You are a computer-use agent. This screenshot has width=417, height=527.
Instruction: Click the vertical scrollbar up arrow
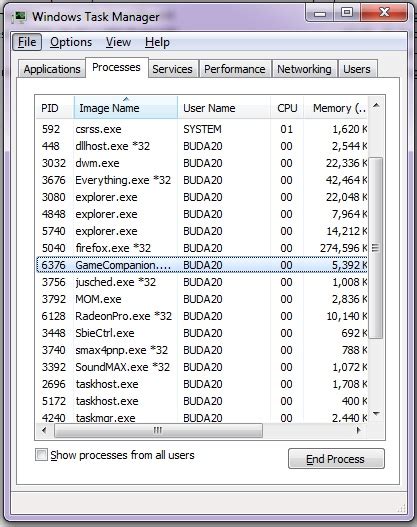[376, 106]
